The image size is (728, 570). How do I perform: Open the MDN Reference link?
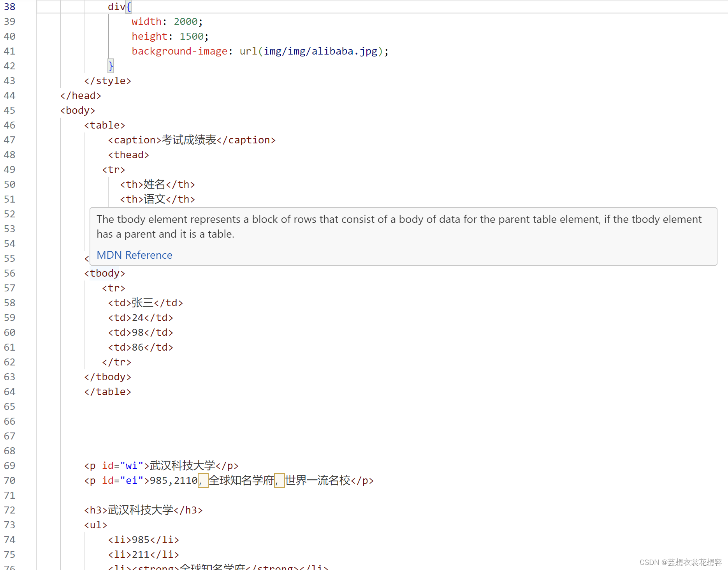click(134, 255)
